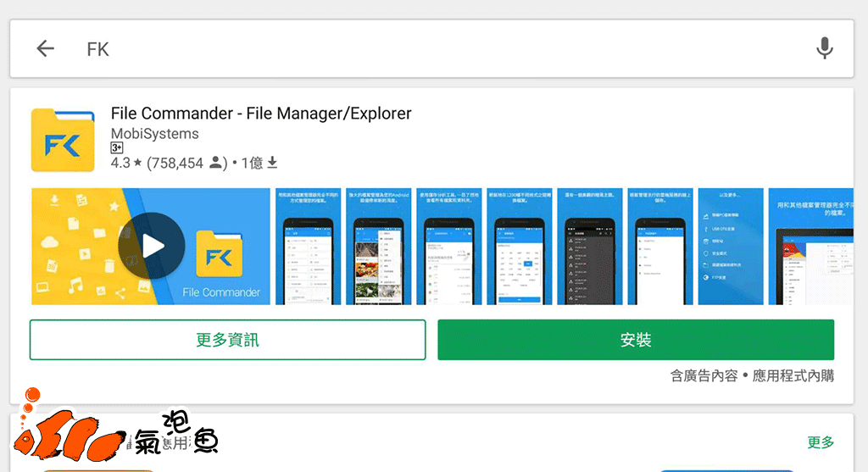Image resolution: width=868 pixels, height=472 pixels.
Task: Click the green 安裝 install button
Action: [x=636, y=340]
